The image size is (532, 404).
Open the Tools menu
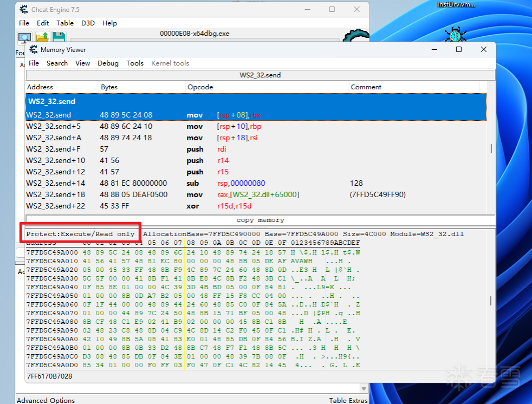tap(135, 63)
